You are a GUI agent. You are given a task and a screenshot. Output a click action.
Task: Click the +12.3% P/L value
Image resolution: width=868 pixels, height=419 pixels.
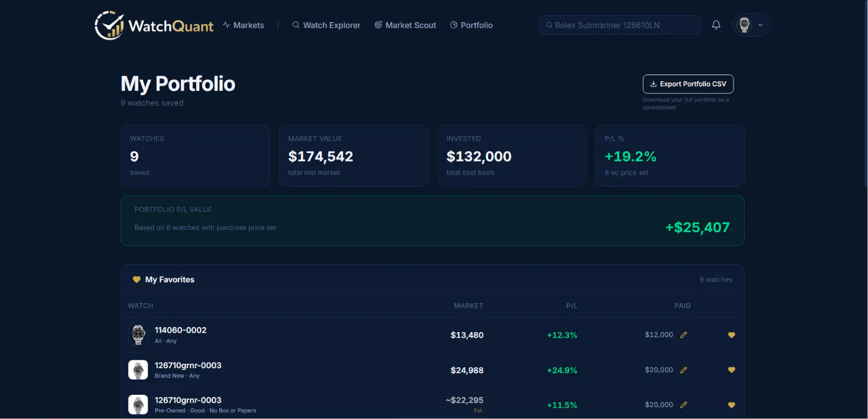point(562,335)
